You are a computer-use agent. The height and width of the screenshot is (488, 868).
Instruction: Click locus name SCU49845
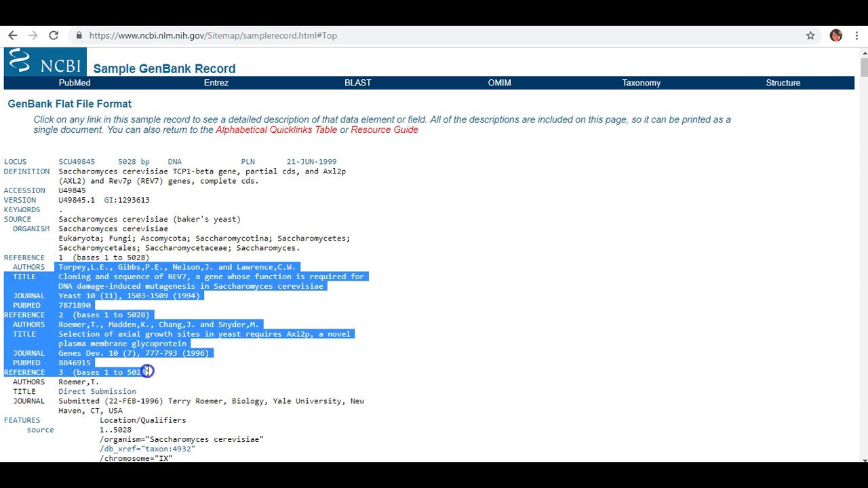pos(77,162)
